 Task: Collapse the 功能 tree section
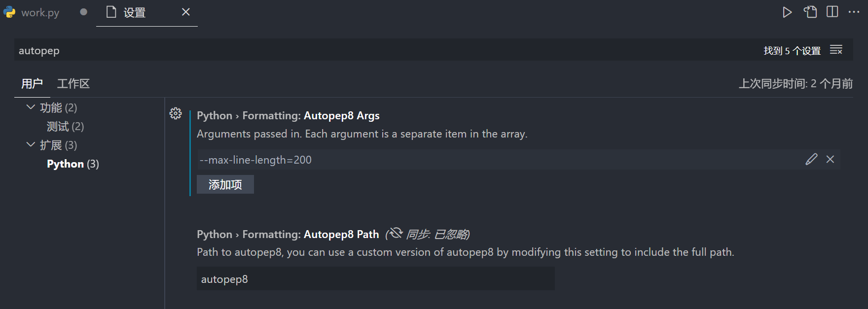(x=31, y=107)
